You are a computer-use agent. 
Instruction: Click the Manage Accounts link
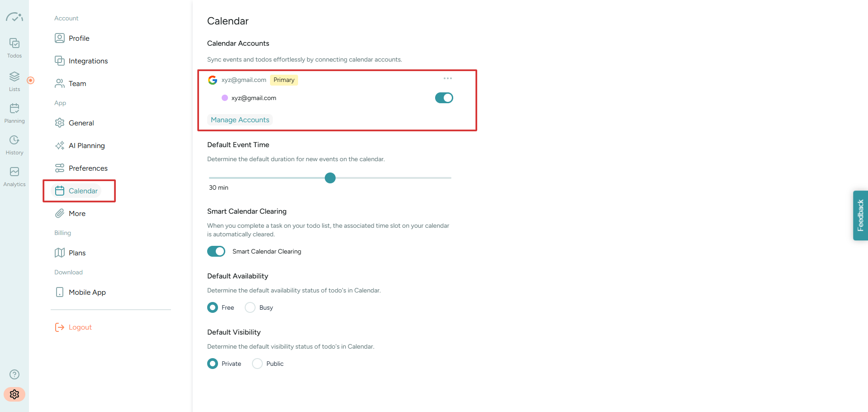pyautogui.click(x=240, y=120)
